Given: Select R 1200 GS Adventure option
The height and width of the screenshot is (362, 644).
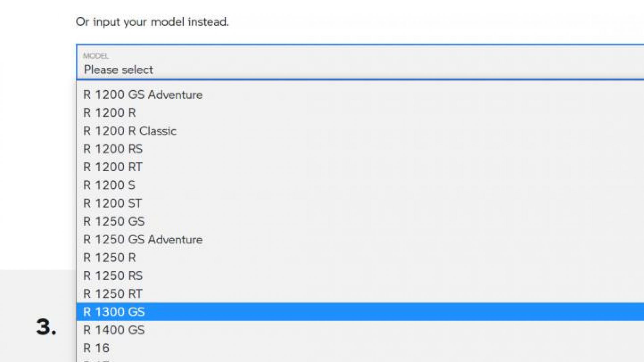Looking at the screenshot, I should coord(143,95).
